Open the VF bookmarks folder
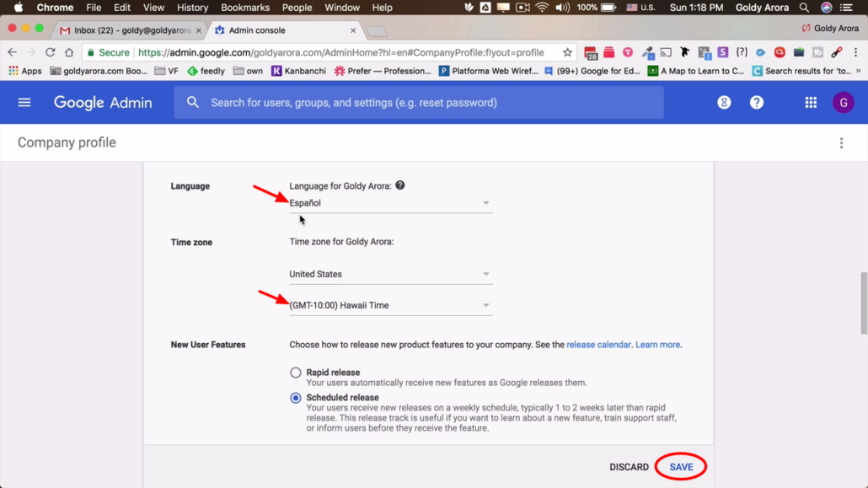This screenshot has width=868, height=488. 167,71
